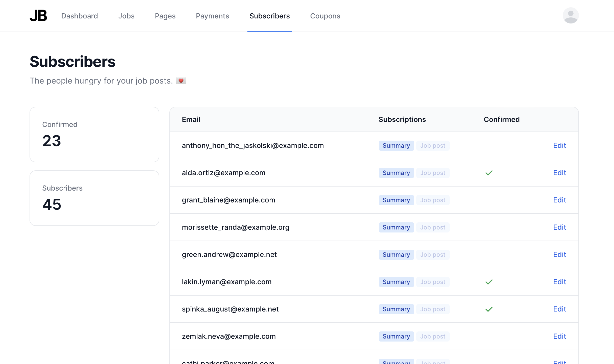Open the user profile avatar menu
This screenshot has height=364, width=614.
pyautogui.click(x=571, y=15)
